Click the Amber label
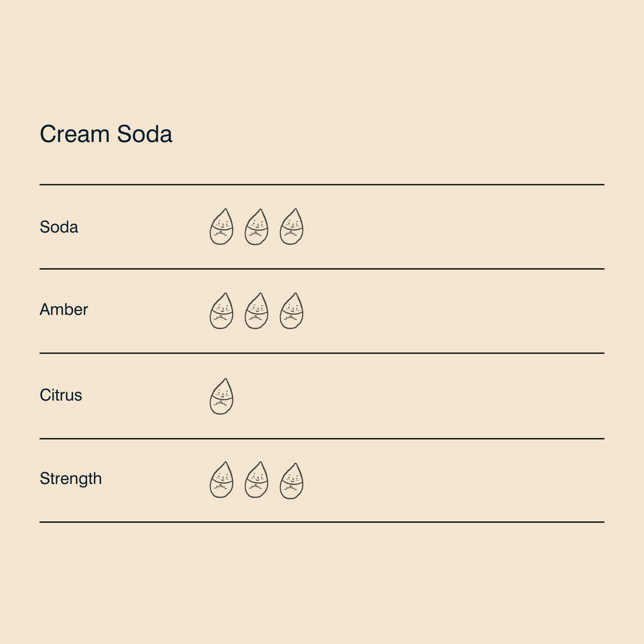The width and height of the screenshot is (644, 644). [63, 309]
